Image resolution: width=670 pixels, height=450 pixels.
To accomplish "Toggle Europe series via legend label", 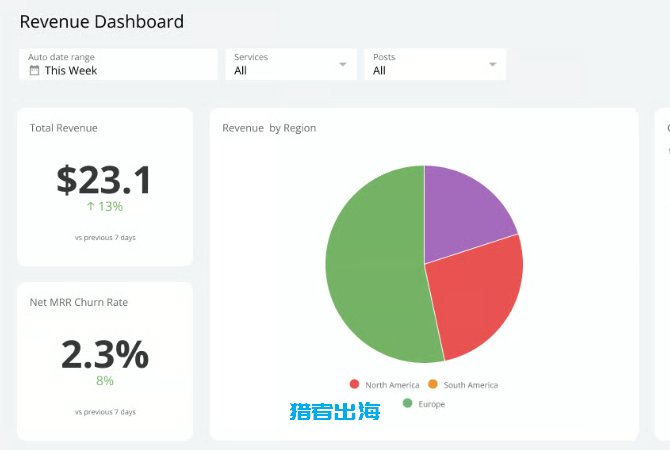I will pos(432,404).
